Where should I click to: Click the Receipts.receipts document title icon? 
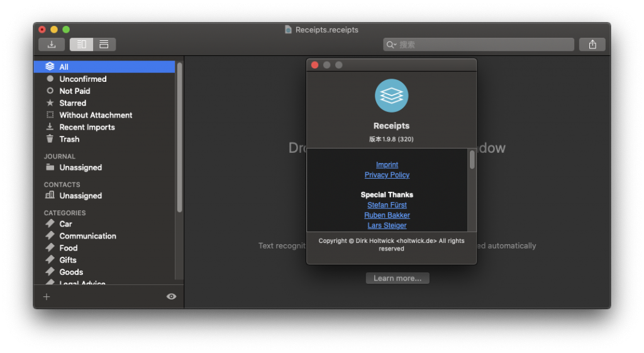pos(288,30)
